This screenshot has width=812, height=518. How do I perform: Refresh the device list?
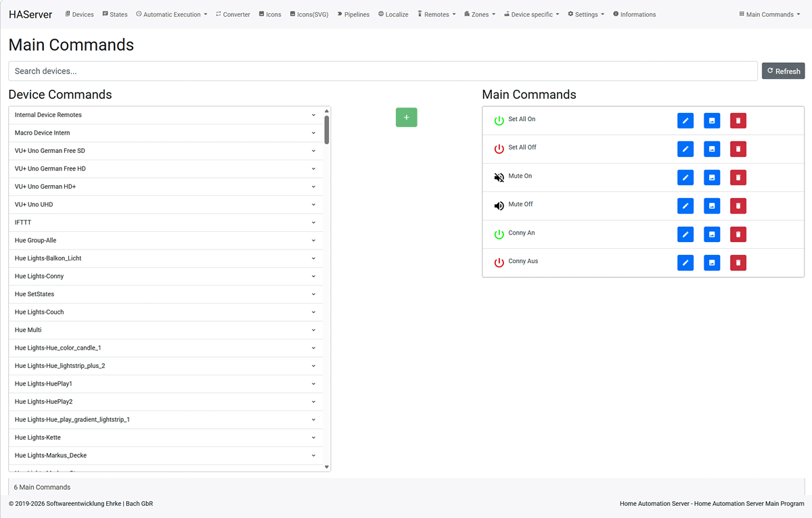(784, 71)
